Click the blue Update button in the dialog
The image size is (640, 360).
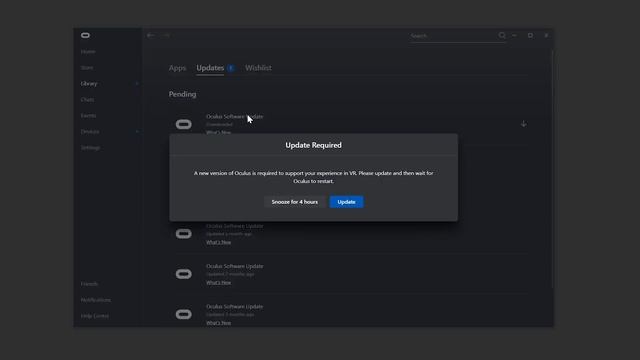(x=347, y=202)
